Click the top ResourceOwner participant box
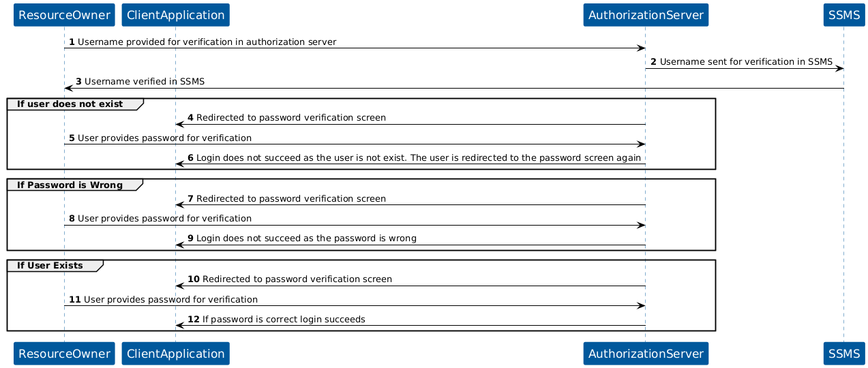The height and width of the screenshot is (368, 868). [x=64, y=15]
